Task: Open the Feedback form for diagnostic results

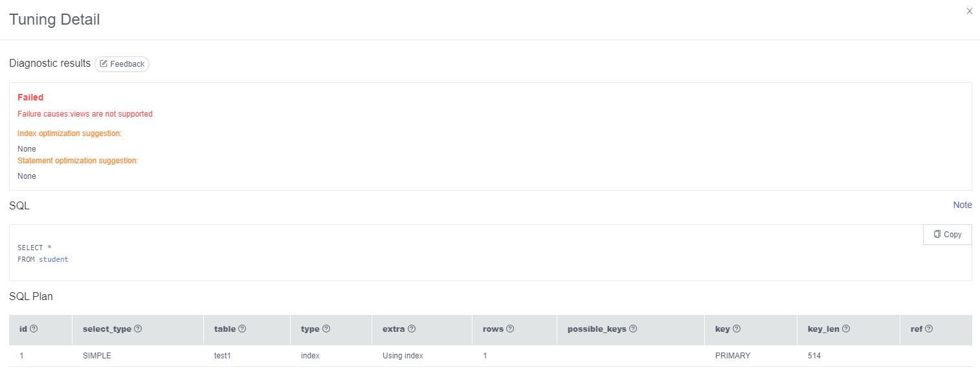Action: (122, 64)
